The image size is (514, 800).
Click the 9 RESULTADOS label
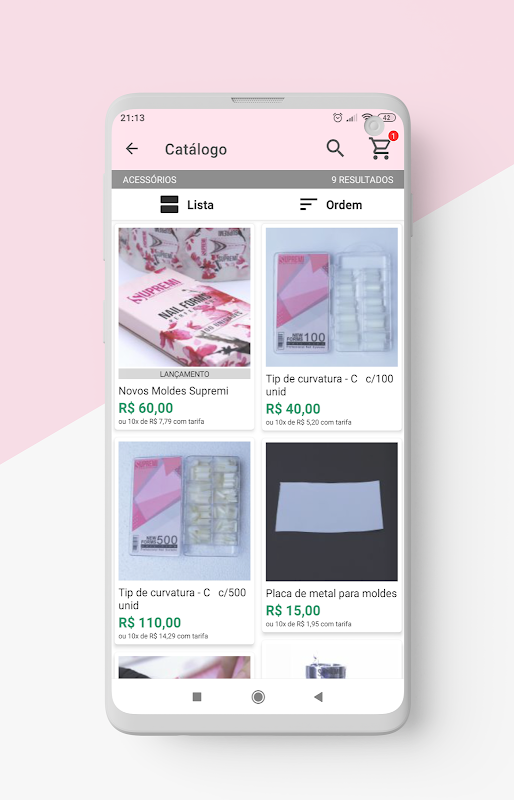pyautogui.click(x=362, y=180)
